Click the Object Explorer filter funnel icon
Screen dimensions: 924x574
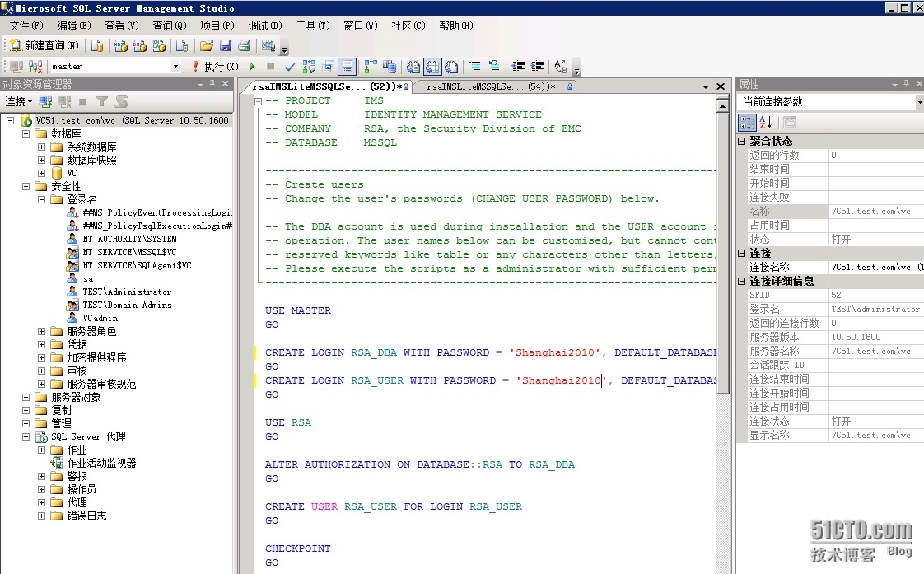[102, 102]
